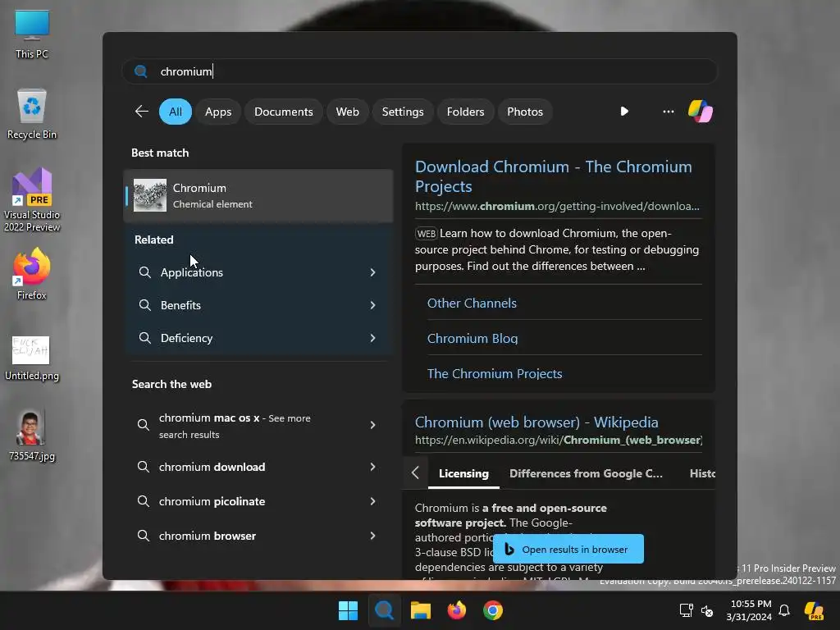
Task: Open Recycle Bin on desktop
Action: [x=32, y=114]
